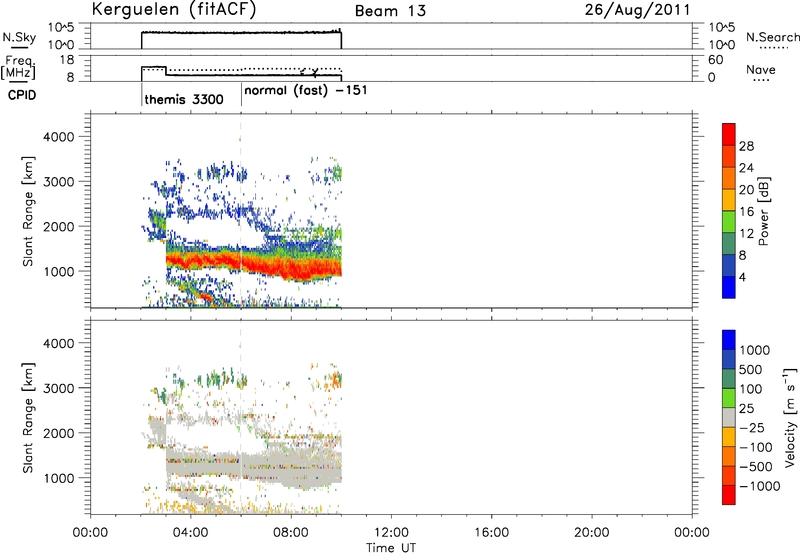Viewport: 800px width, 554px height.
Task: Click the gray ground-scatter band in velocity plot
Action: click(x=255, y=465)
